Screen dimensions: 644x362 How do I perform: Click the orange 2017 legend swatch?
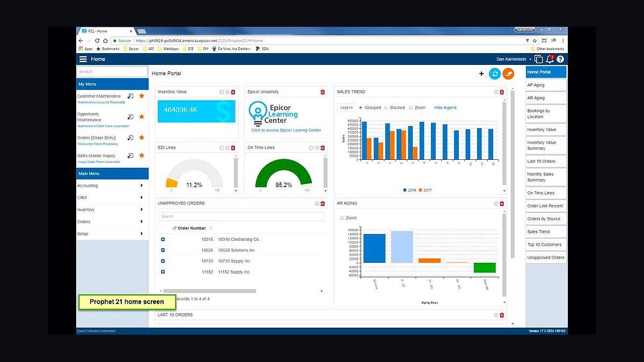(x=421, y=190)
